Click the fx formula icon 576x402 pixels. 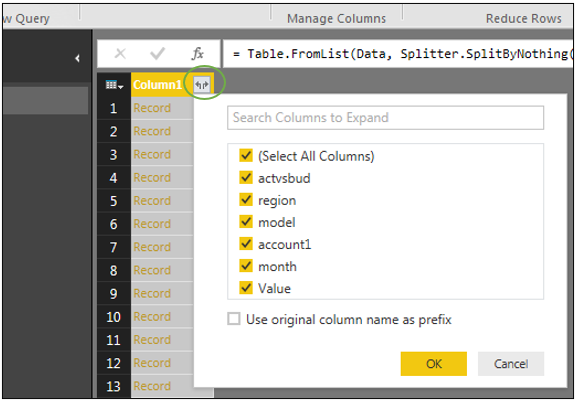click(198, 54)
